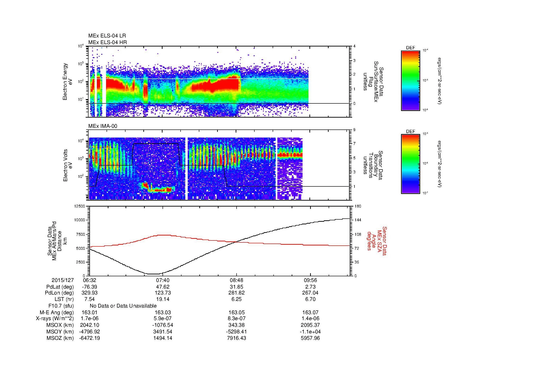
Task: Click the 'MEx ELS-04 HR' label
Action: [x=107, y=42]
